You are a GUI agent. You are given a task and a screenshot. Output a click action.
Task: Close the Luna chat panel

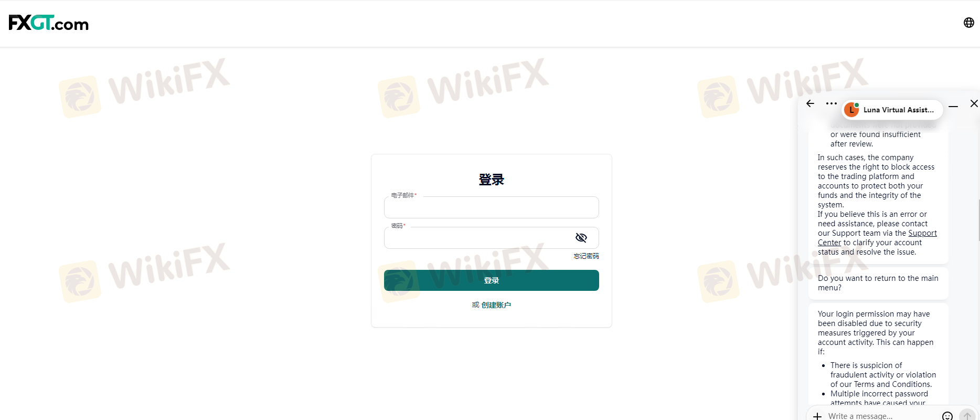974,103
